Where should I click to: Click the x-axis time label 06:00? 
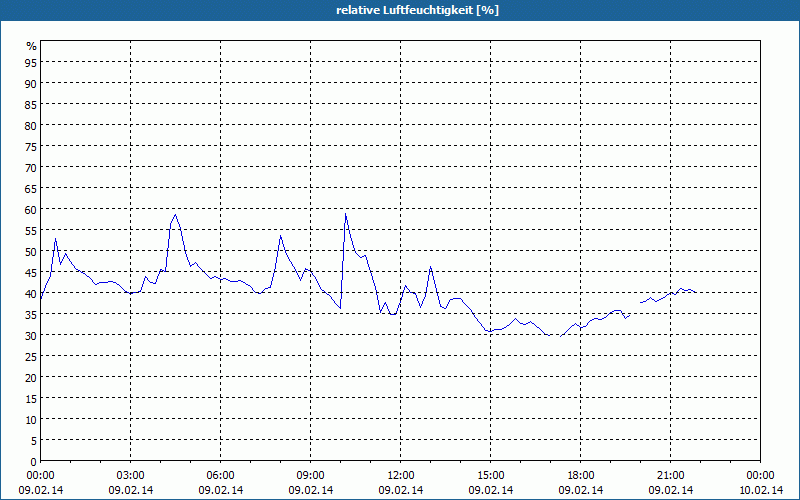pyautogui.click(x=220, y=476)
